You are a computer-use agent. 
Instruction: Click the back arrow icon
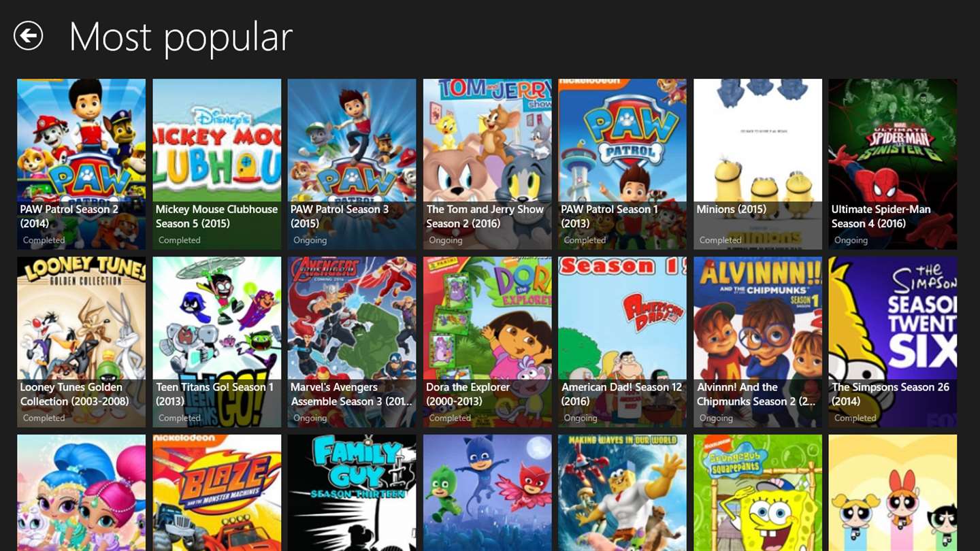click(29, 35)
